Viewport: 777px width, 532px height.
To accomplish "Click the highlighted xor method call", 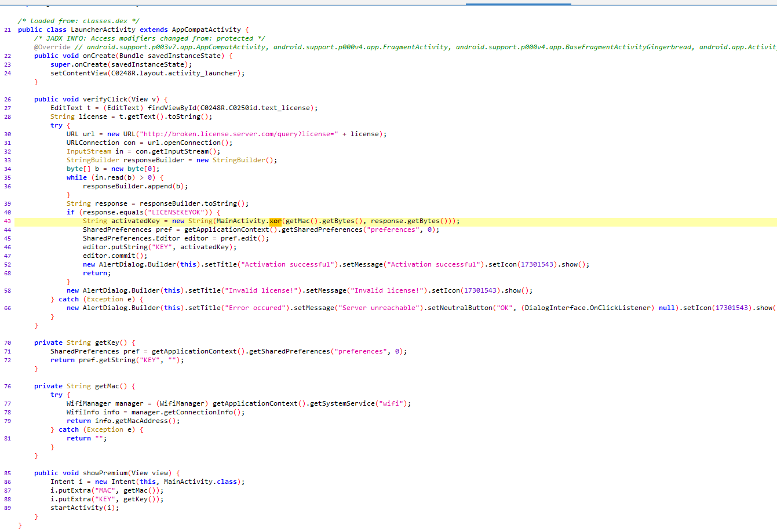I will [275, 221].
